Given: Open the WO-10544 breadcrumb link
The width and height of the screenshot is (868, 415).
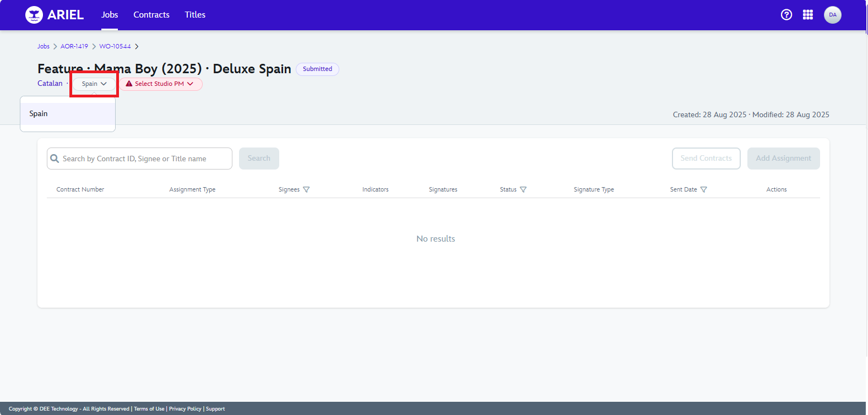Looking at the screenshot, I should [115, 46].
